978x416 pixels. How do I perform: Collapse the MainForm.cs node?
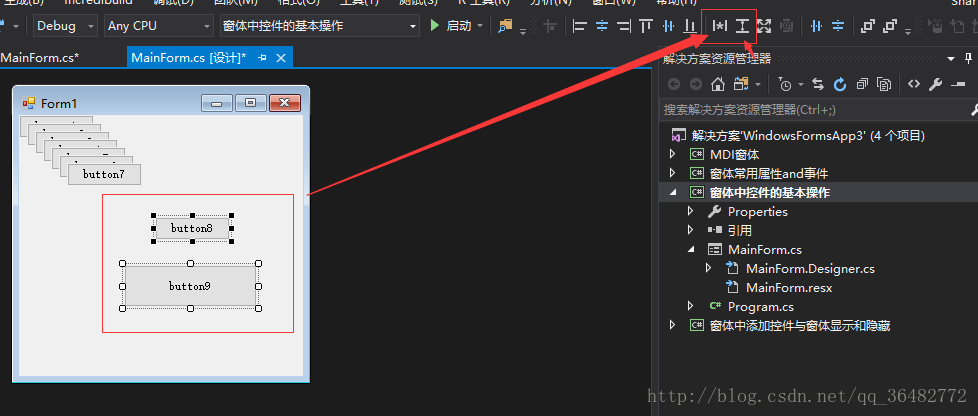[x=690, y=249]
